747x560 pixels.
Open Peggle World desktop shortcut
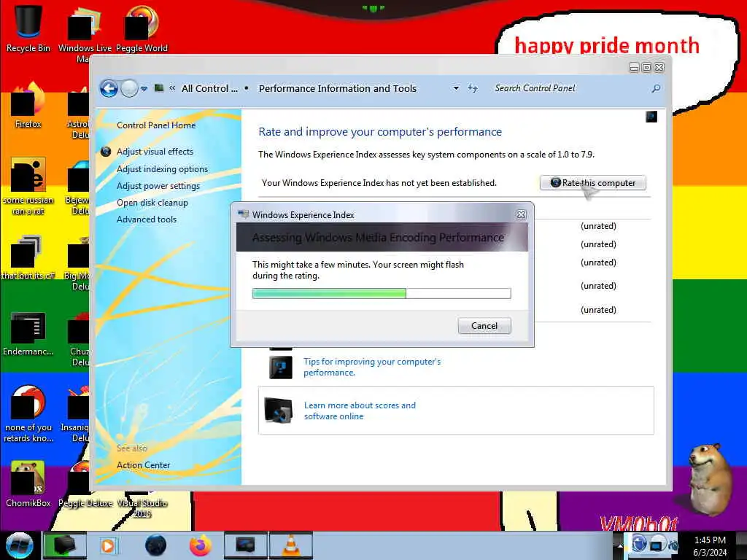coord(142,28)
